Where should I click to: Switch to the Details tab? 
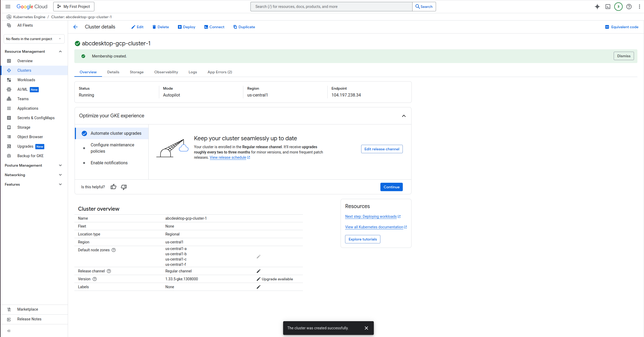[113, 72]
